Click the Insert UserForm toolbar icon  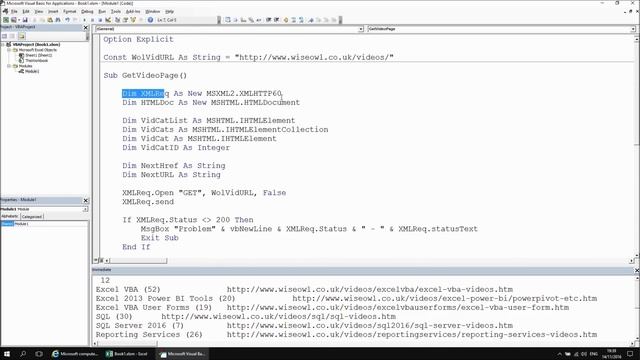pyautogui.click(x=13, y=20)
